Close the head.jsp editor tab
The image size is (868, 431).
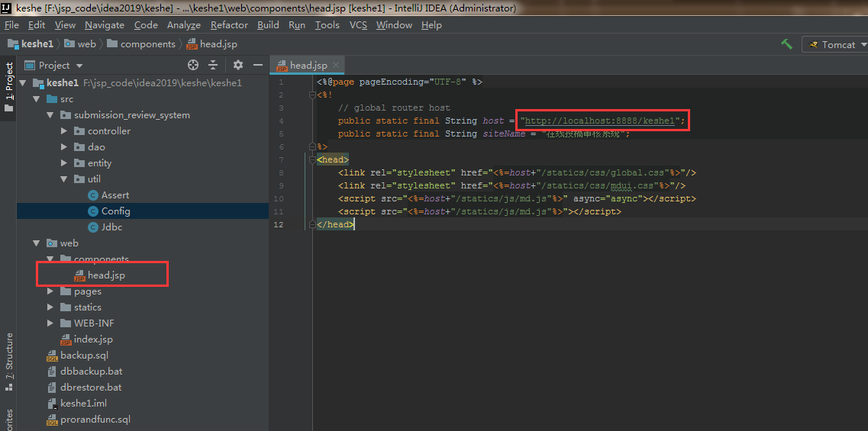335,65
